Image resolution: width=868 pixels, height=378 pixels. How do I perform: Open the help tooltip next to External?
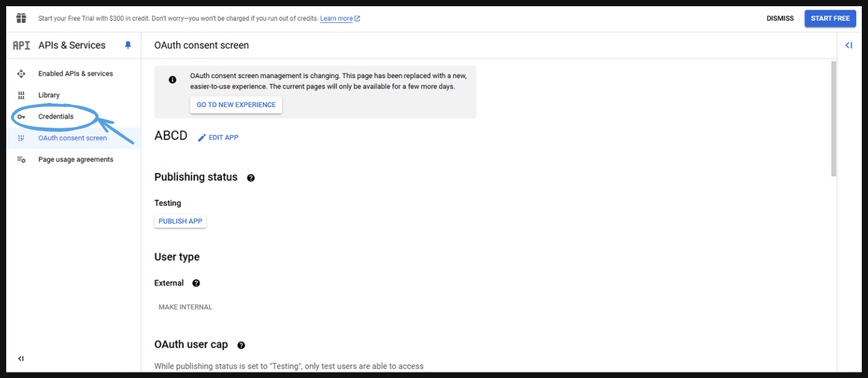click(196, 283)
